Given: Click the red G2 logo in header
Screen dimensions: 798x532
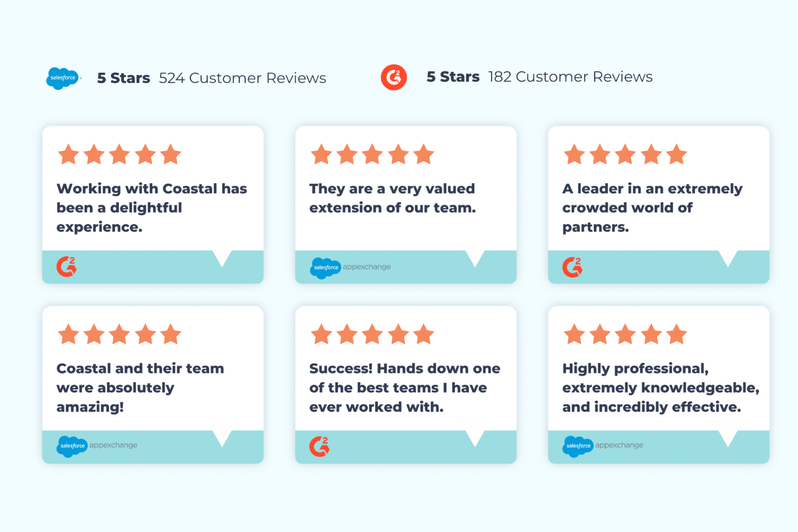Looking at the screenshot, I should pyautogui.click(x=394, y=78).
